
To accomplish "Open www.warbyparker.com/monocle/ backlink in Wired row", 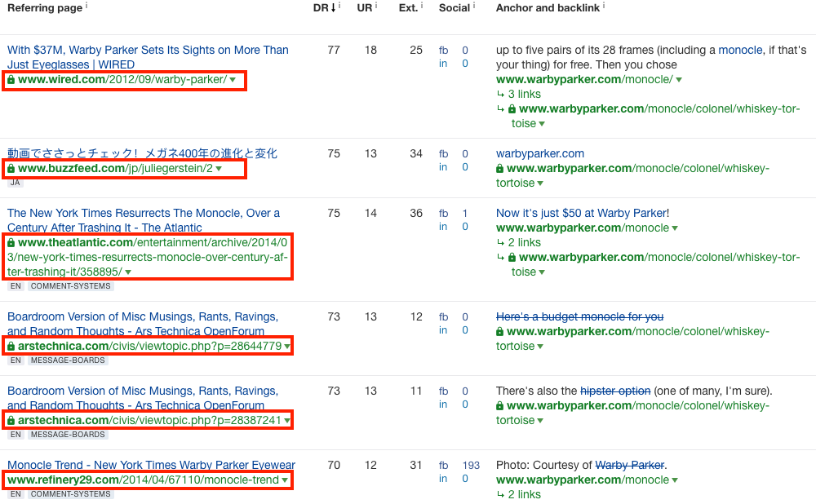I will tap(584, 80).
